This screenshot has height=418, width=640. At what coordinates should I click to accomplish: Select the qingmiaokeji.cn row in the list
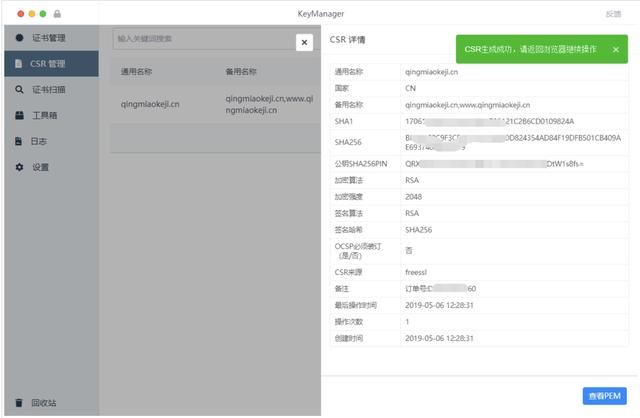150,102
